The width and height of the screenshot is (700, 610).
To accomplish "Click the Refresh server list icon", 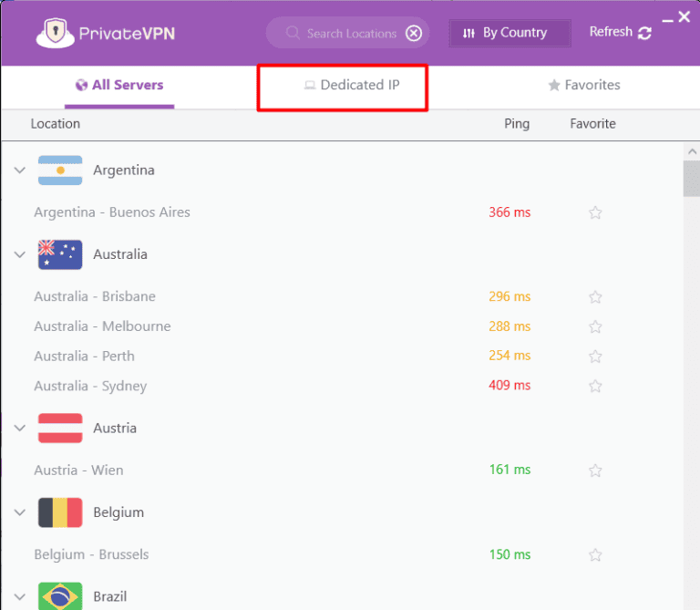I will point(645,33).
